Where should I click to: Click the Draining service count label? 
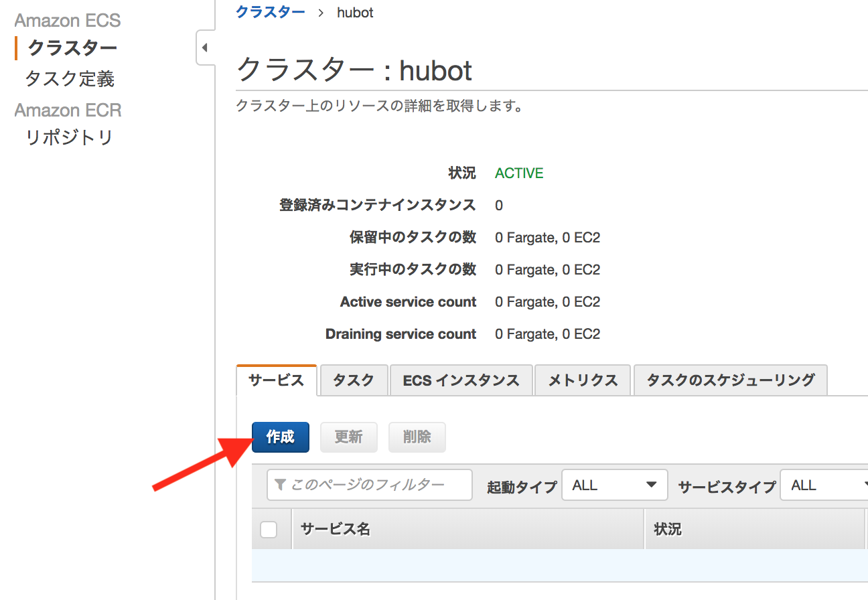(401, 334)
